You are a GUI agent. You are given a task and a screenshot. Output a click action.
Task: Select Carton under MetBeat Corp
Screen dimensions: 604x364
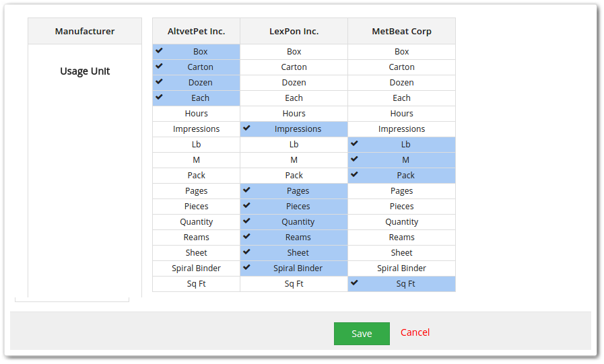401,67
